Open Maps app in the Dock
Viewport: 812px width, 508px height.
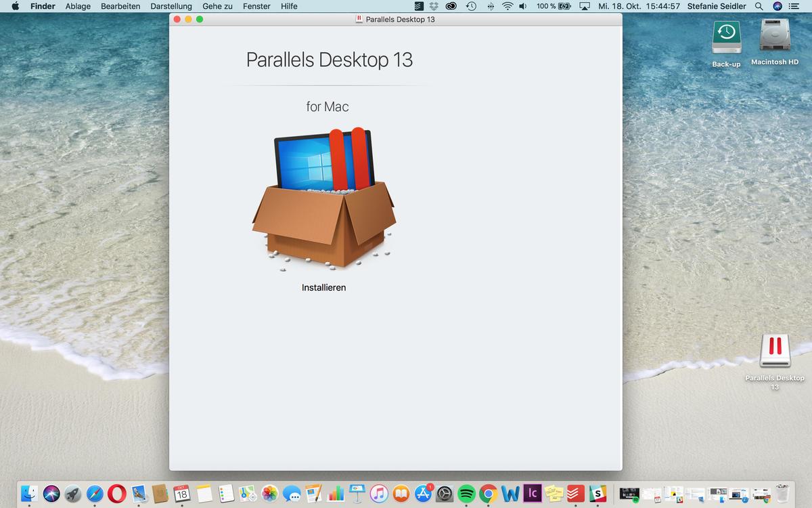[x=248, y=494]
